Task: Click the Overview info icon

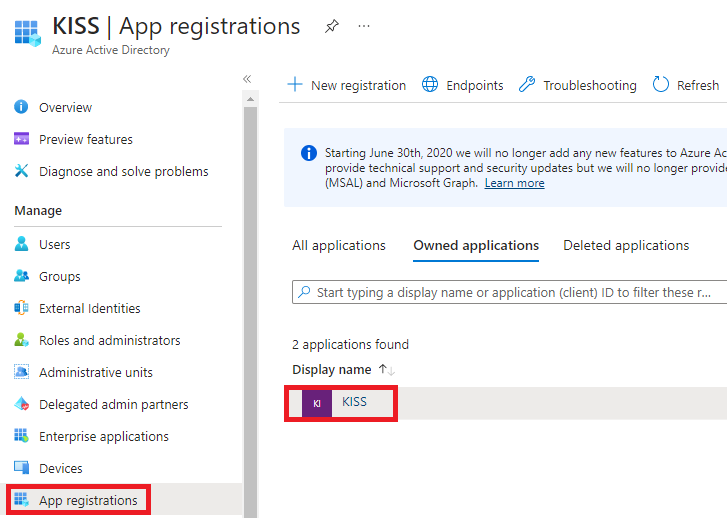Action: (x=21, y=107)
